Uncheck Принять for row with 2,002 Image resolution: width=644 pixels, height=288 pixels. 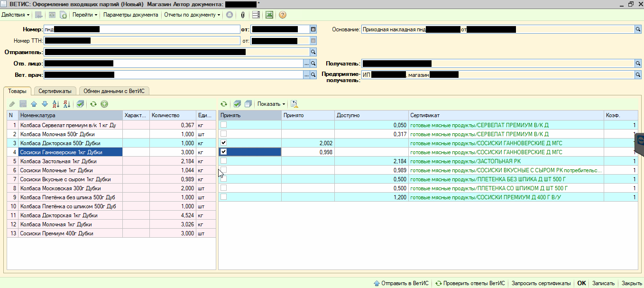224,143
